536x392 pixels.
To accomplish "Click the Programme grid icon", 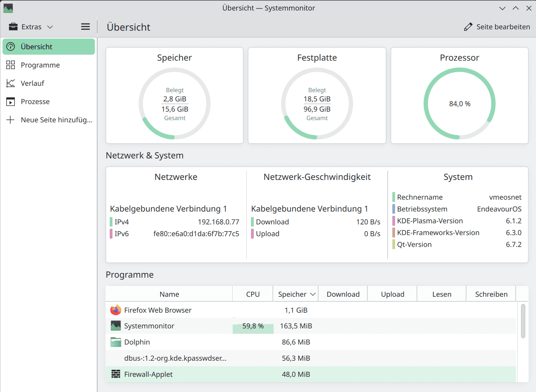I will tap(11, 65).
